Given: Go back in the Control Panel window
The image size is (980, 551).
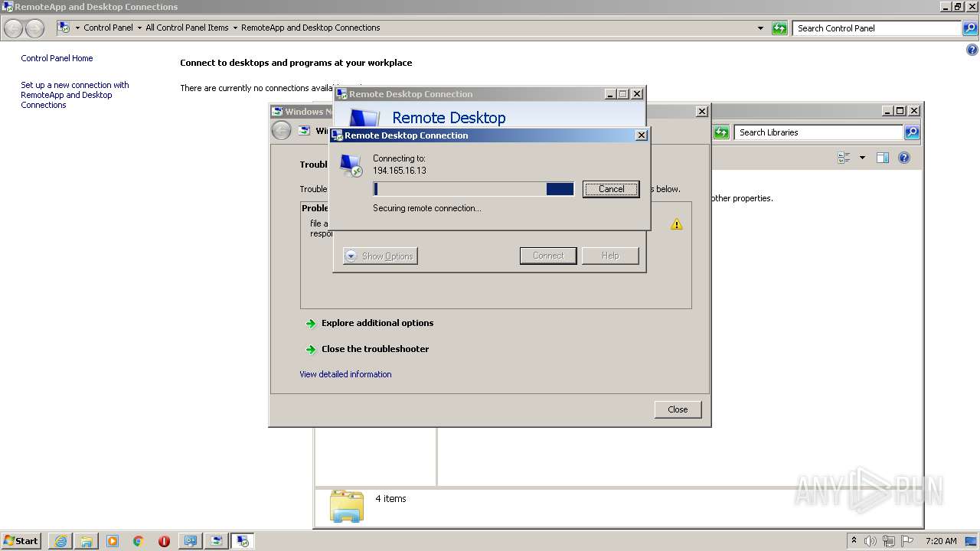Looking at the screenshot, I should (x=14, y=28).
